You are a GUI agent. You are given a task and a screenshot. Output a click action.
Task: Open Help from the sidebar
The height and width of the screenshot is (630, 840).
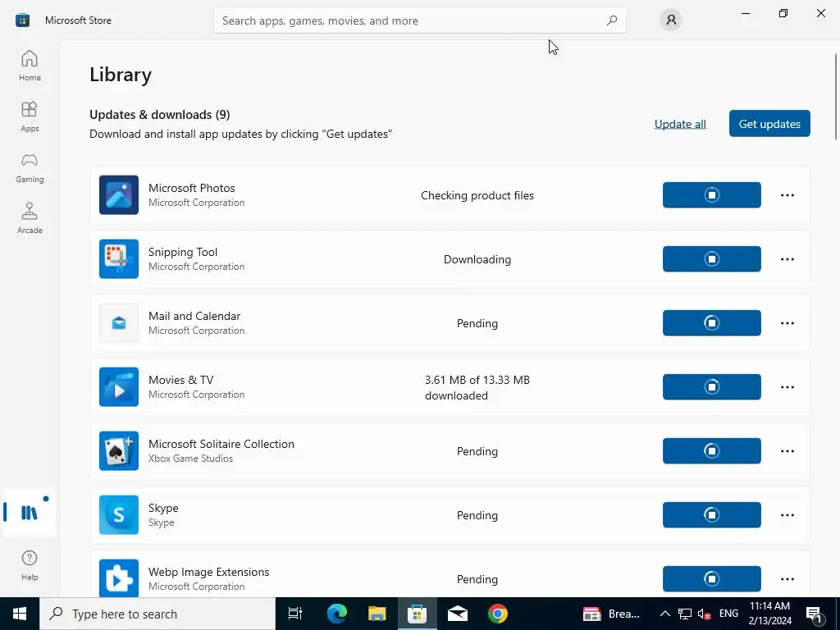(30, 565)
